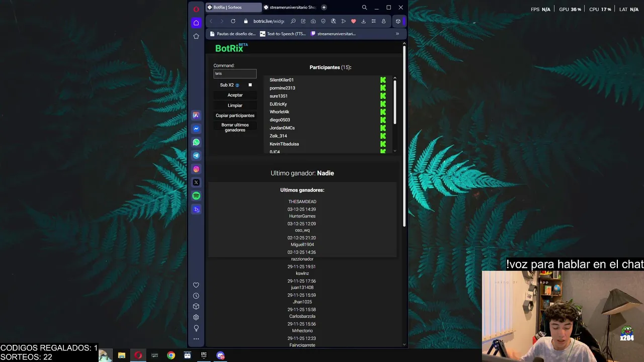
Task: Select participant KevinTibaduisa
Action: (284, 144)
